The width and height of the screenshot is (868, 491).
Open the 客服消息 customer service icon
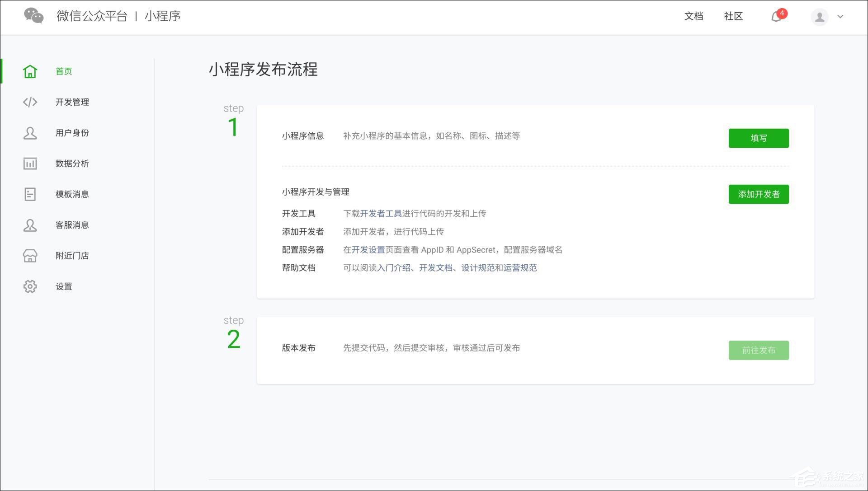30,225
